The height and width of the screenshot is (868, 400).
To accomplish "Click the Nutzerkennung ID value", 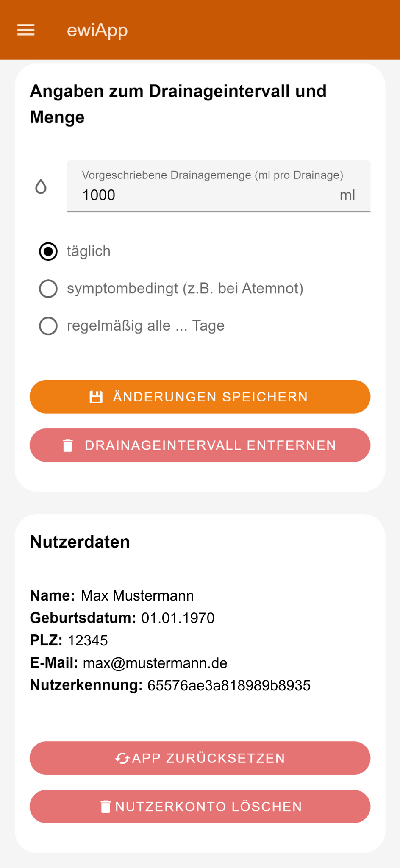I will (x=229, y=685).
